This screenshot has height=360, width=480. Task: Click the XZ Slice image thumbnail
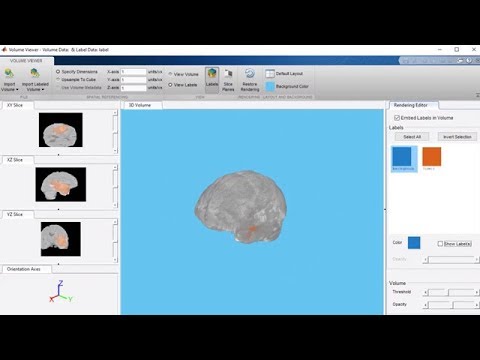point(61,184)
